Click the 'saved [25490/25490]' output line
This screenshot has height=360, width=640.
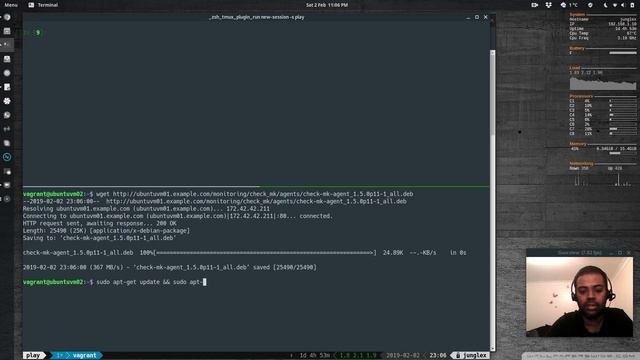tap(169, 267)
